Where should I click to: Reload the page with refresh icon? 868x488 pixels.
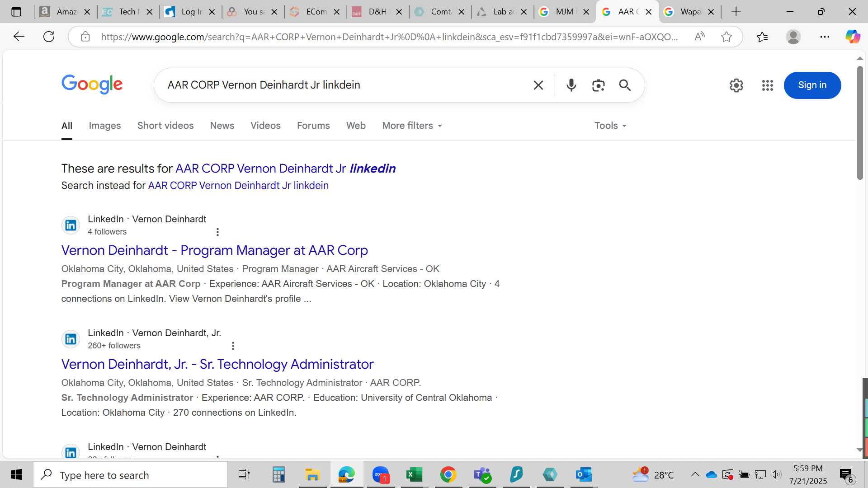pyautogui.click(x=49, y=37)
